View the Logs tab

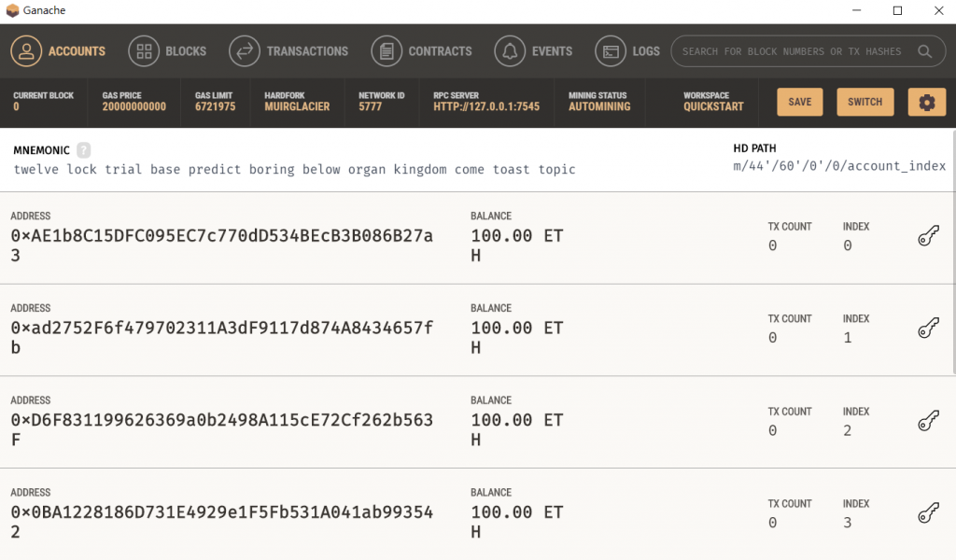pos(627,51)
